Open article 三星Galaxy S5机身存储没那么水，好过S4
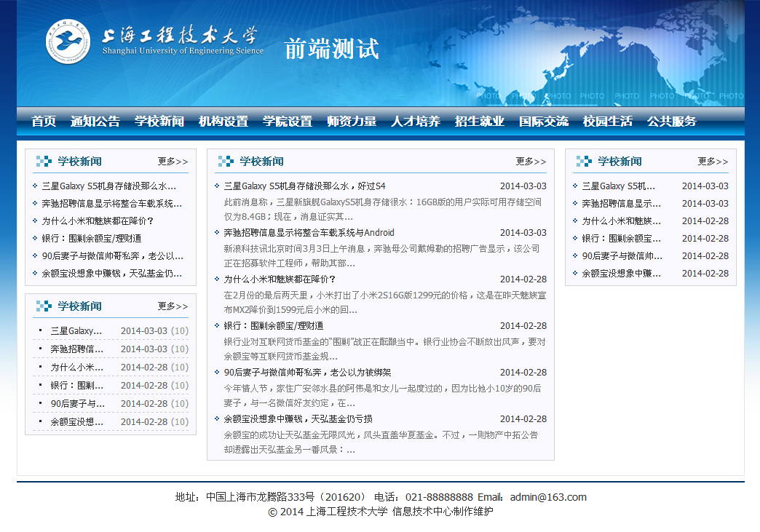Image resolution: width=760 pixels, height=532 pixels. (x=304, y=186)
